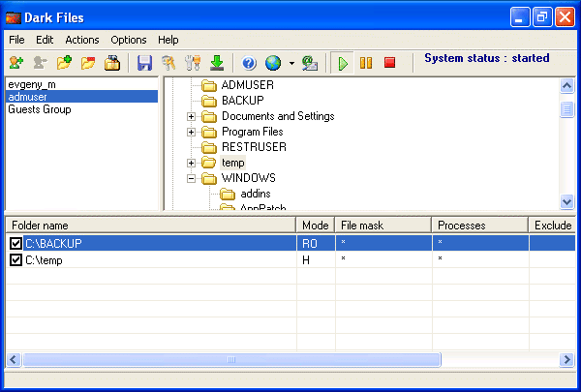
Task: Sort by Folder name column header
Action: click(150, 226)
